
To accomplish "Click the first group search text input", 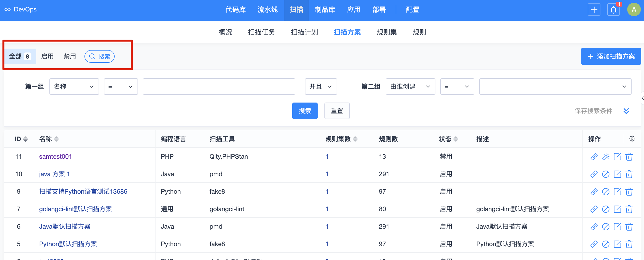I will point(219,87).
